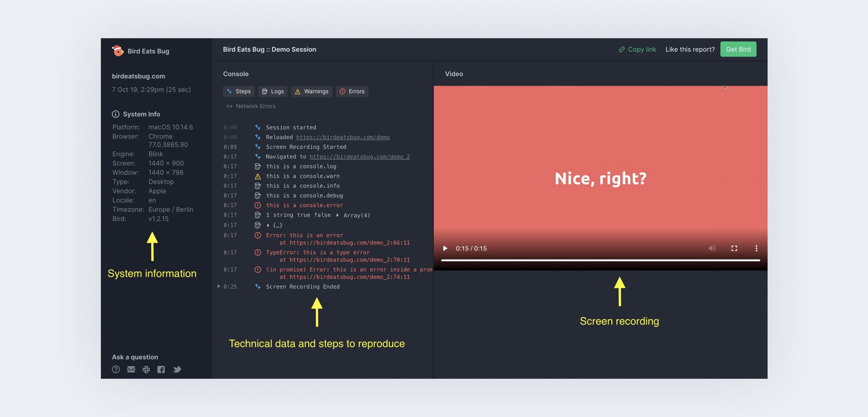Enter fullscreen mode on the video
Viewport: 868px width, 417px height.
pos(734,248)
